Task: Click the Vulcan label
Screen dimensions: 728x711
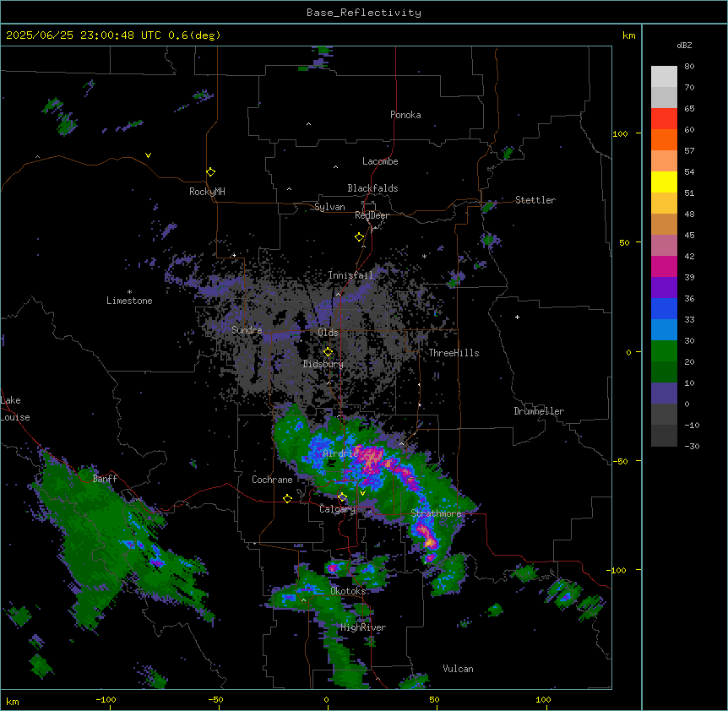Action: [x=458, y=669]
